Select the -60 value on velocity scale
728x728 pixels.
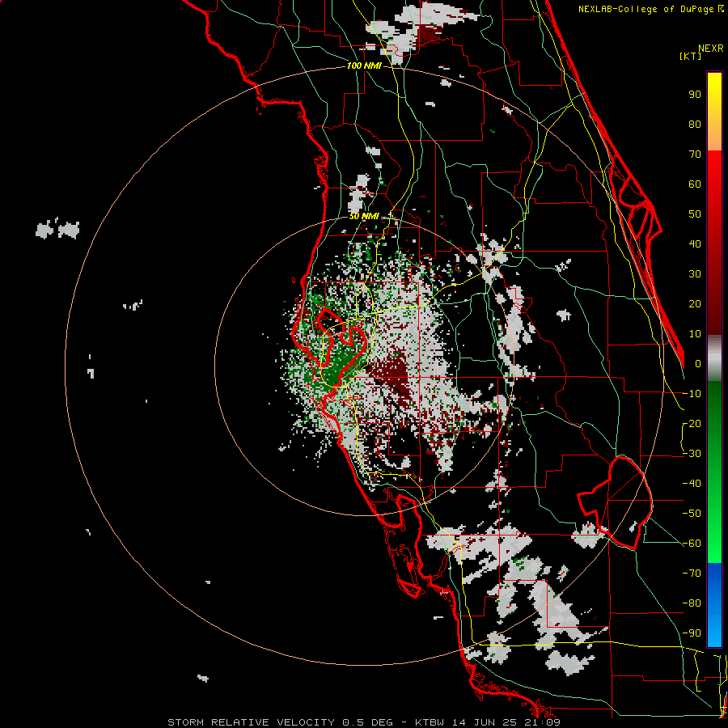692,544
